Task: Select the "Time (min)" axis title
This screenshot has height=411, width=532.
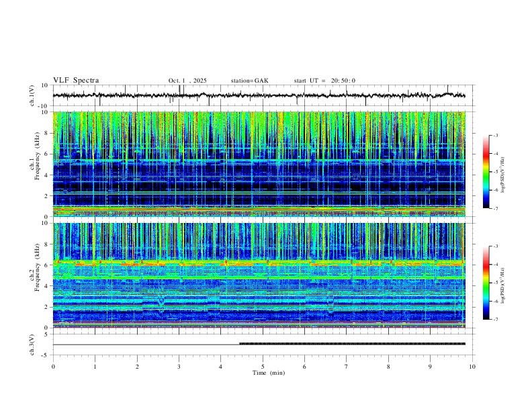Action: (269, 373)
